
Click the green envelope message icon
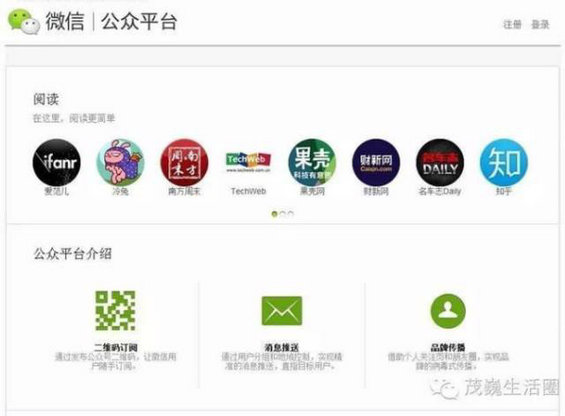[282, 311]
